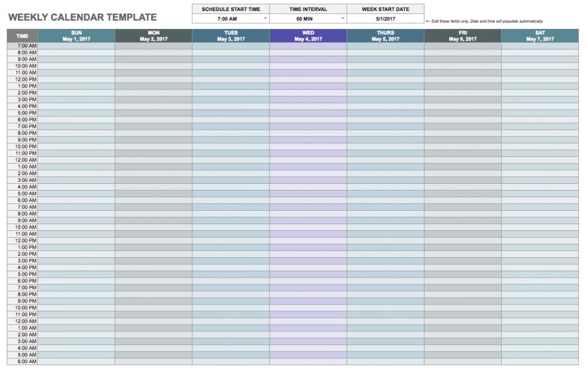588x381 pixels.
Task: Open the Time Interval dropdown
Action: (x=307, y=18)
